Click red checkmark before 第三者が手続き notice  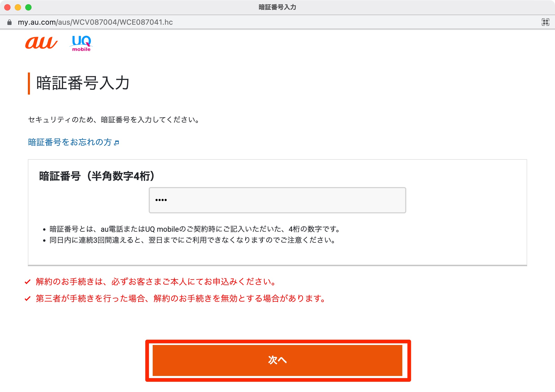[x=28, y=299]
